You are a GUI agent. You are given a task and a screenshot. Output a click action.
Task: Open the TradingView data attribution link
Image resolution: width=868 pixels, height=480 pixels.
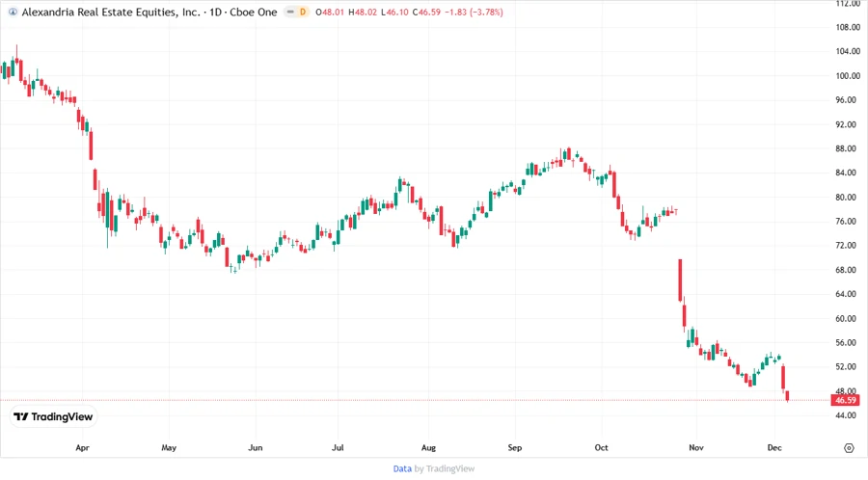tap(402, 468)
